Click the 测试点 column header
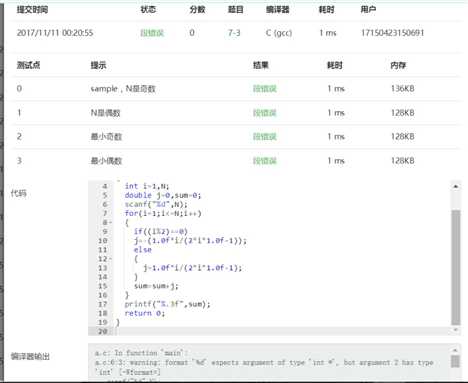This screenshot has height=383, width=468. tap(28, 65)
